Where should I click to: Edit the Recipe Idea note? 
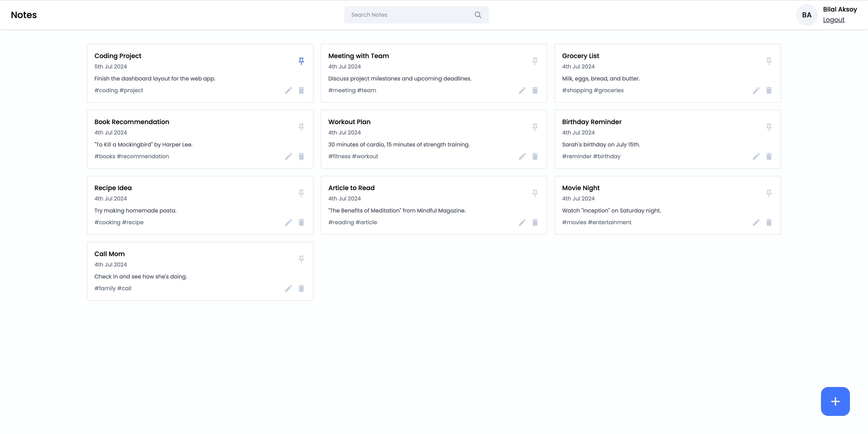[288, 222]
